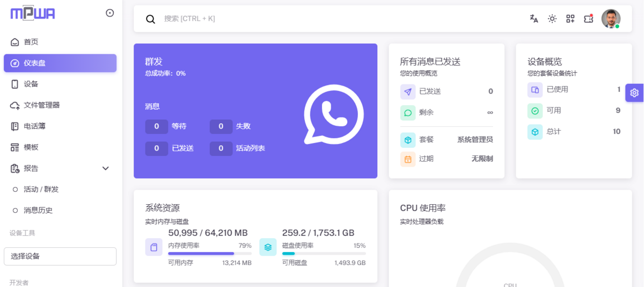This screenshot has width=644, height=287.
Task: Open 设备 devices page
Action: coord(31,84)
